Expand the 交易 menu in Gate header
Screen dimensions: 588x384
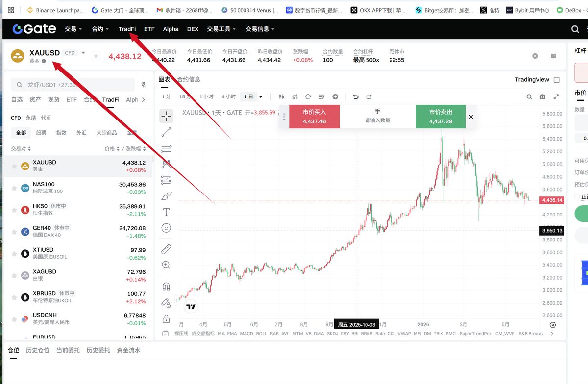[x=73, y=29]
